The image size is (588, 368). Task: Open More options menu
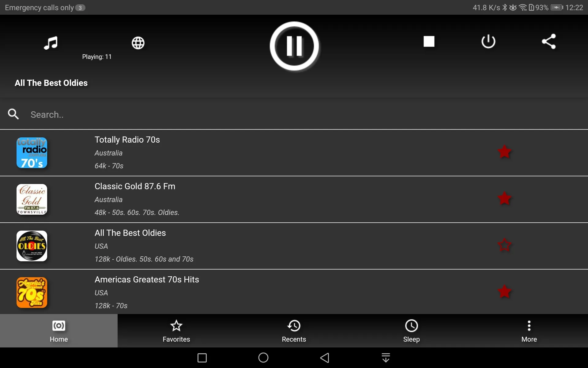click(529, 331)
